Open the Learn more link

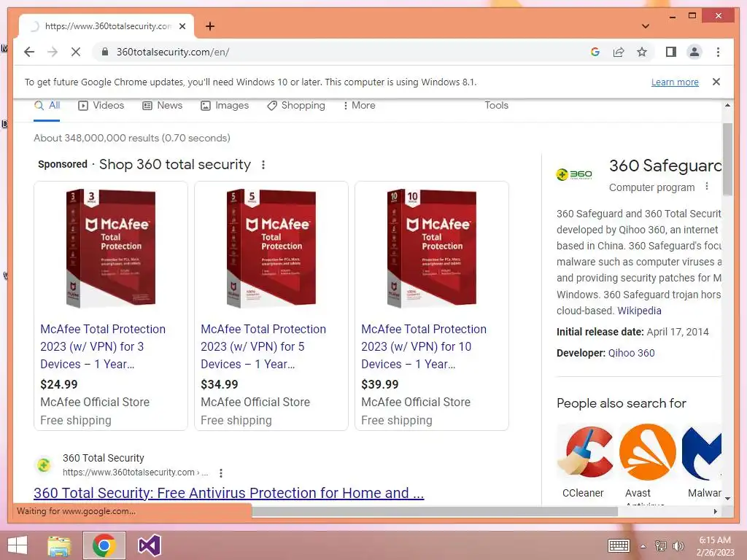(675, 82)
